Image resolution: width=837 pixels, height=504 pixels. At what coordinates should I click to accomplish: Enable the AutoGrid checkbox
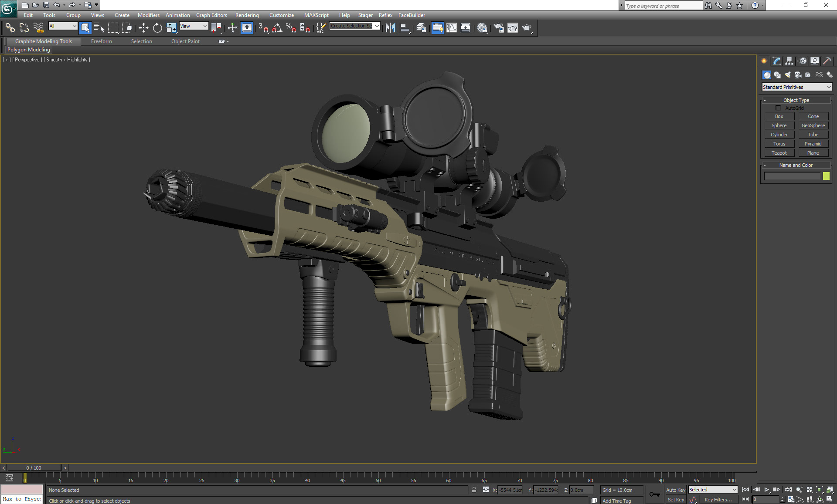coord(779,108)
